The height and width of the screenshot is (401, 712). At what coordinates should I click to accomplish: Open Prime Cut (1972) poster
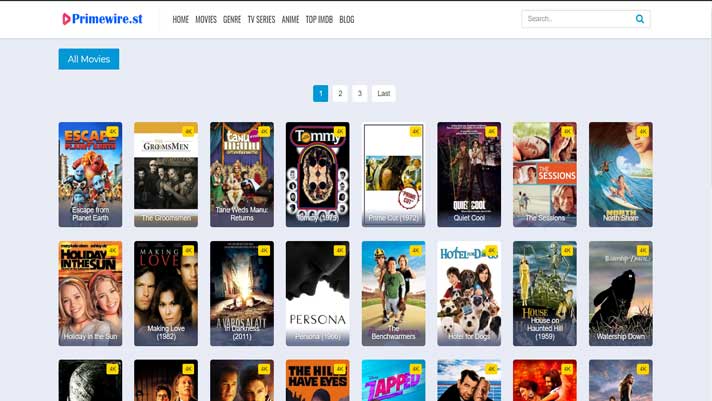click(x=394, y=174)
